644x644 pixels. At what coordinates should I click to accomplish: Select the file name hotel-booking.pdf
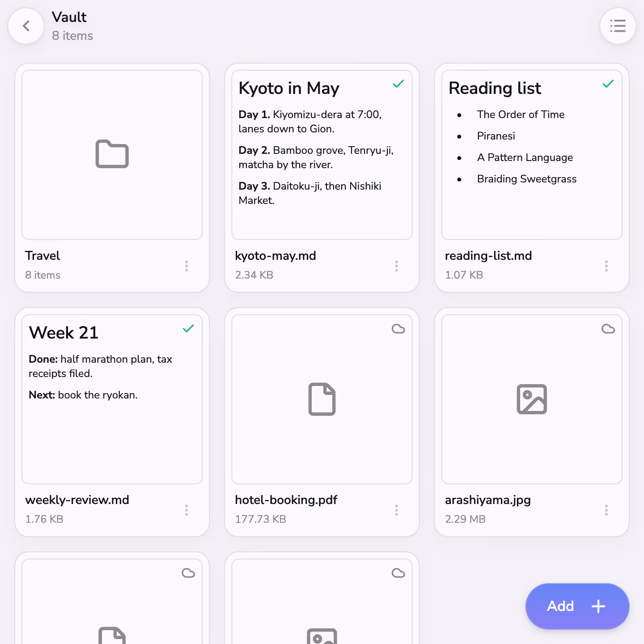[x=286, y=500]
